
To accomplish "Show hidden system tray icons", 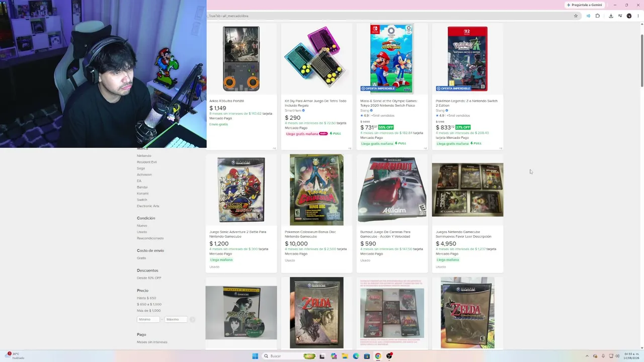I will point(587,356).
